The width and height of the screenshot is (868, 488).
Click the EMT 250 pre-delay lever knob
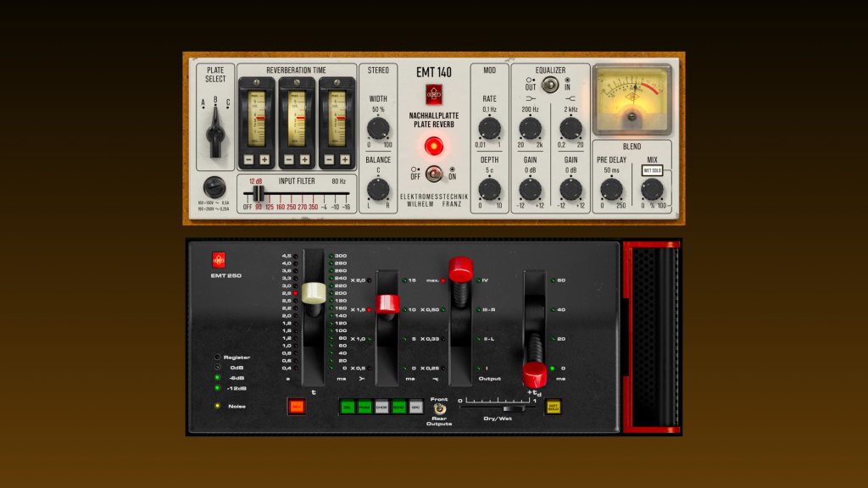(534, 374)
